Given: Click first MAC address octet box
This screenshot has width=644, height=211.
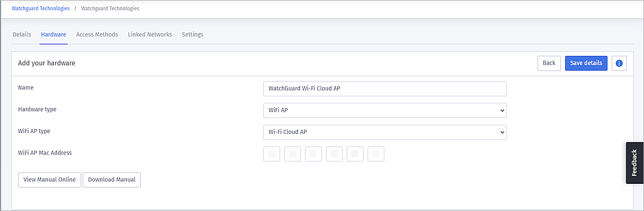Looking at the screenshot, I should 272,154.
